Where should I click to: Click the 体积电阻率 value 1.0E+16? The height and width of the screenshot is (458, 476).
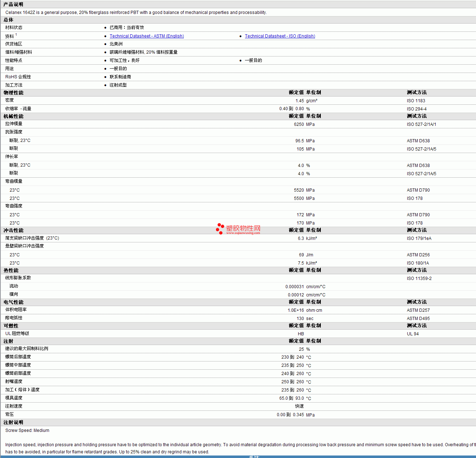[295, 310]
